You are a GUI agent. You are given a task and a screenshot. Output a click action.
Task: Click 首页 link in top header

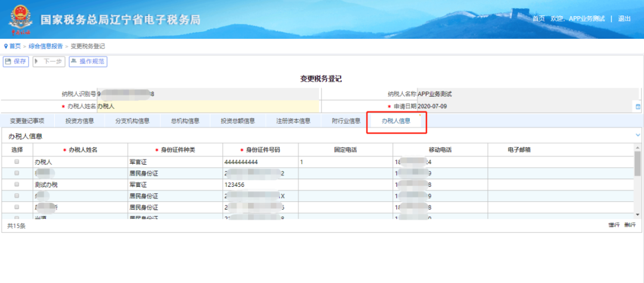(x=538, y=19)
